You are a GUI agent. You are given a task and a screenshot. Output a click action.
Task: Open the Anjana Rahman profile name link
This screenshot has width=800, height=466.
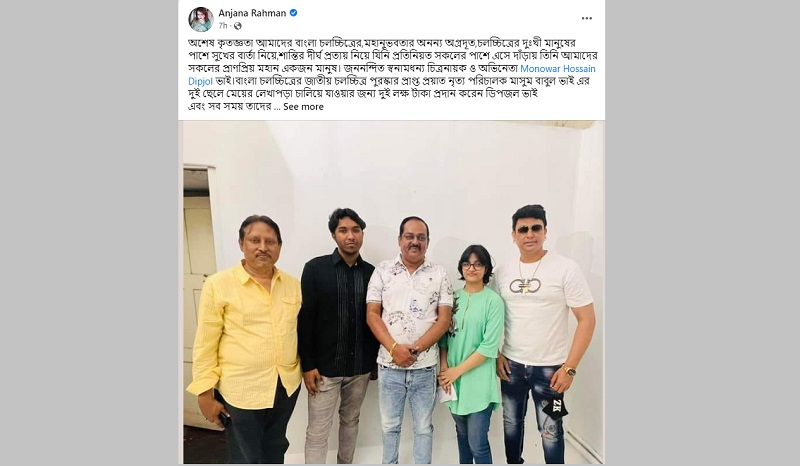click(x=252, y=13)
